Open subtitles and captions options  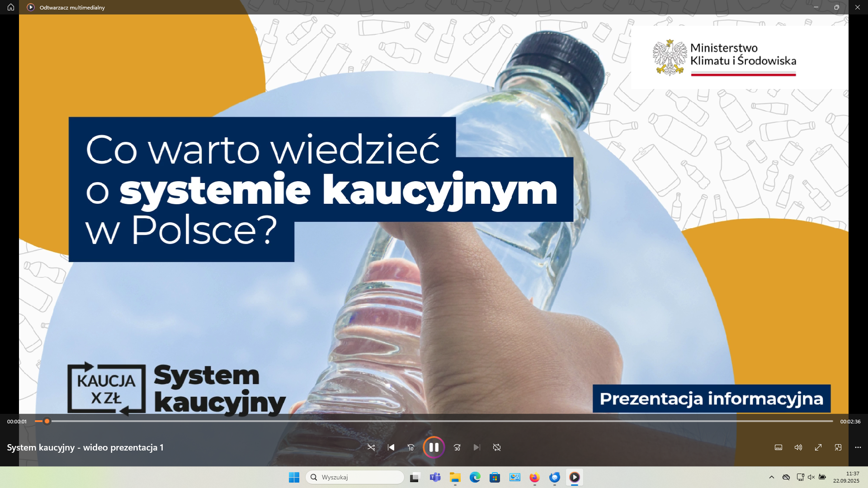pos(778,447)
